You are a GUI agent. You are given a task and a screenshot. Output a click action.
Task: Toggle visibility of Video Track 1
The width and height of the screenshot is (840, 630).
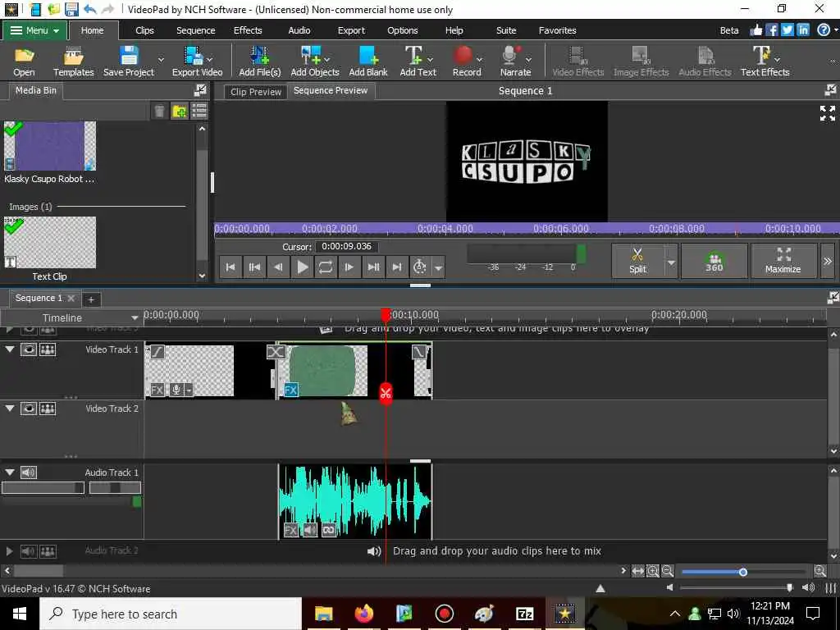click(x=29, y=349)
